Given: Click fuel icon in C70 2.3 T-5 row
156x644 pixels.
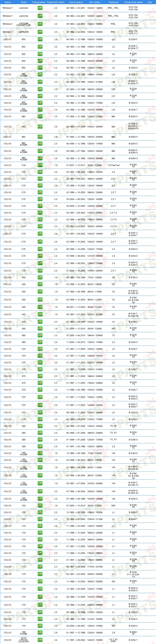Looking at the screenshot, I should pyautogui.click(x=40, y=213).
